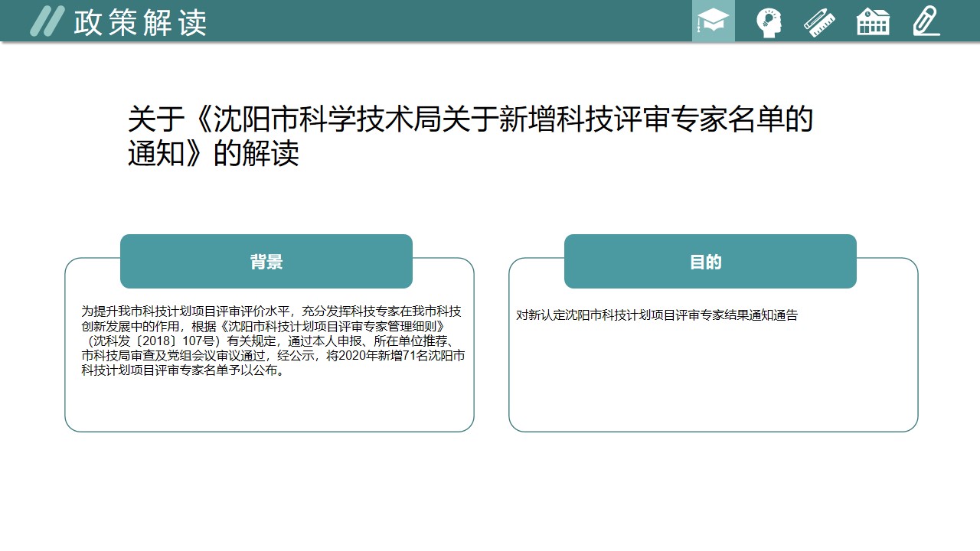Click the double-slash logo beside 政策解读
The width and height of the screenshot is (980, 551).
46,21
